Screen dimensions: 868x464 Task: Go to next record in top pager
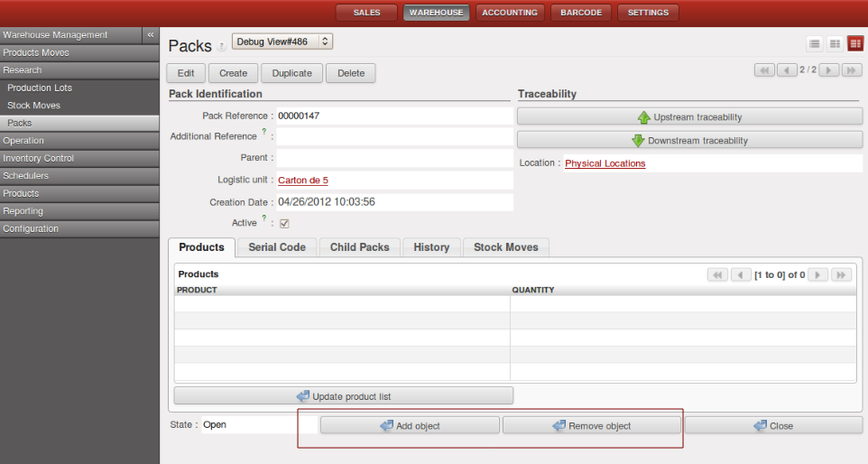(x=828, y=70)
